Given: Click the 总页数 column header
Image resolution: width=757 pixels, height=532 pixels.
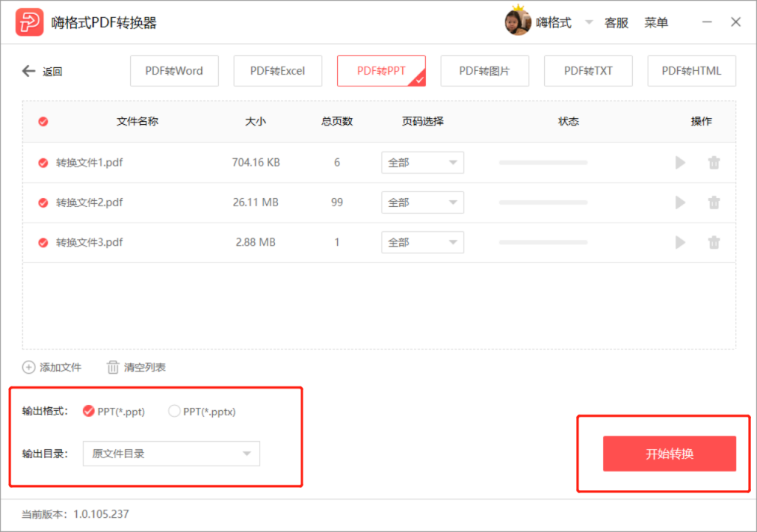Looking at the screenshot, I should tap(337, 121).
